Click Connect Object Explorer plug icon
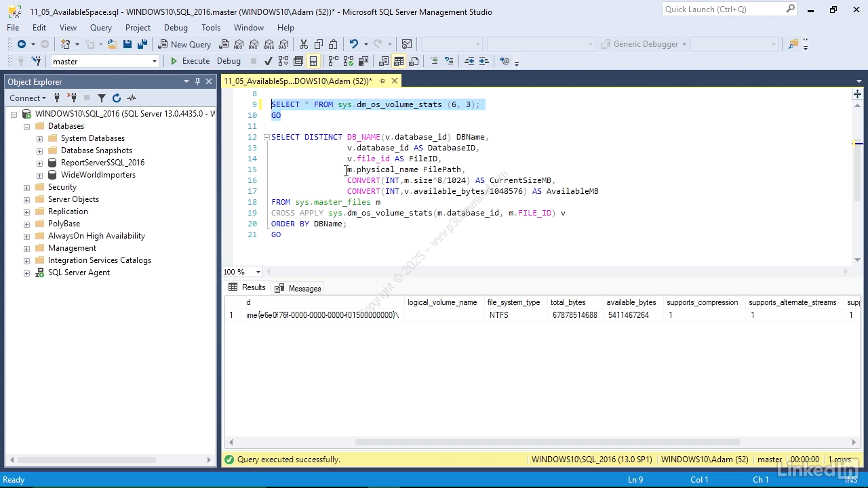 (x=57, y=98)
